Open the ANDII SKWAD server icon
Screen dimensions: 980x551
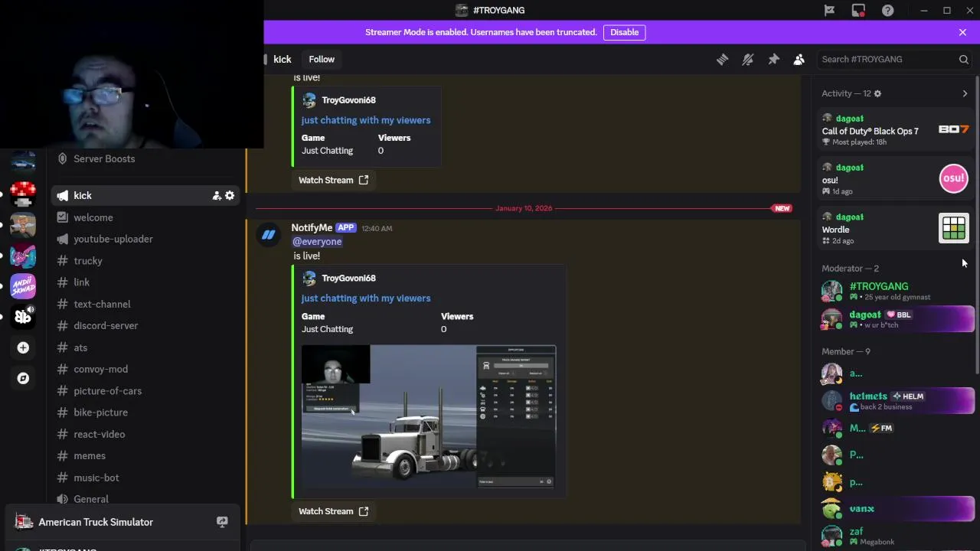[23, 286]
